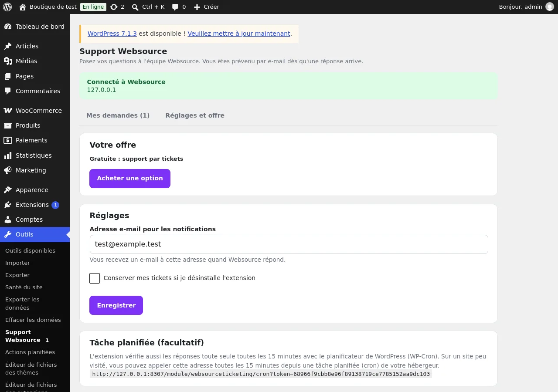
Task: Open Santé du site submenu item
Action: 24,287
